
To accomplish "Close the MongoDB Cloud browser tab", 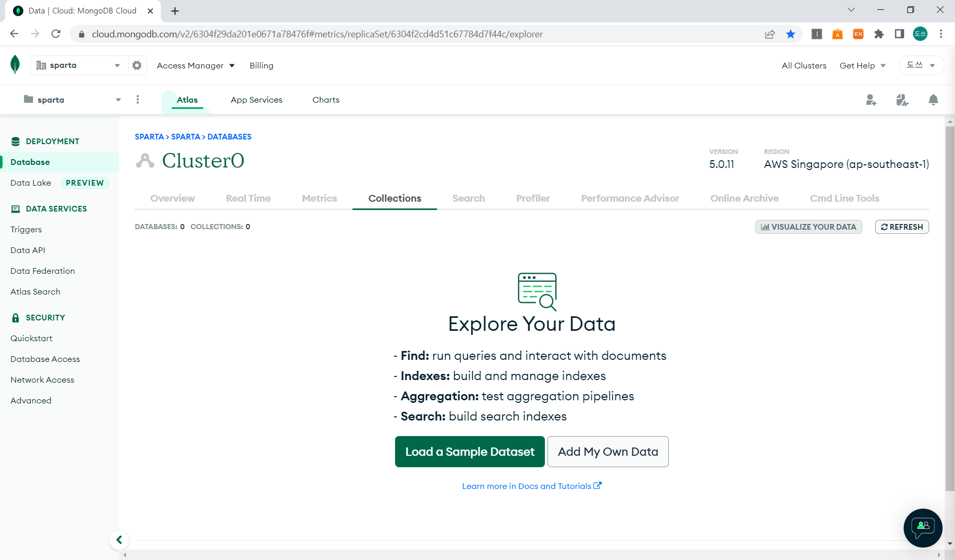I will [150, 11].
